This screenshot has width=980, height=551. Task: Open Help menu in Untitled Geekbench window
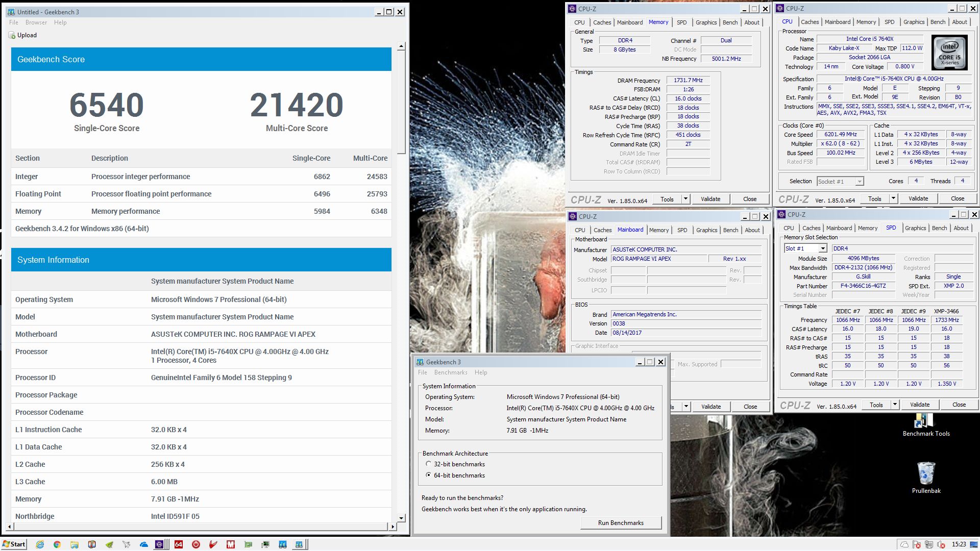click(x=60, y=22)
